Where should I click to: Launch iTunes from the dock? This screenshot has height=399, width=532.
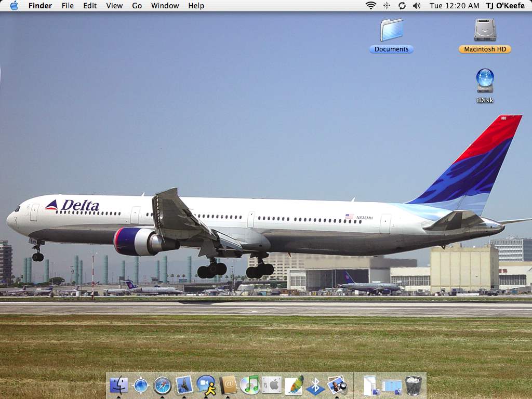[x=250, y=385]
